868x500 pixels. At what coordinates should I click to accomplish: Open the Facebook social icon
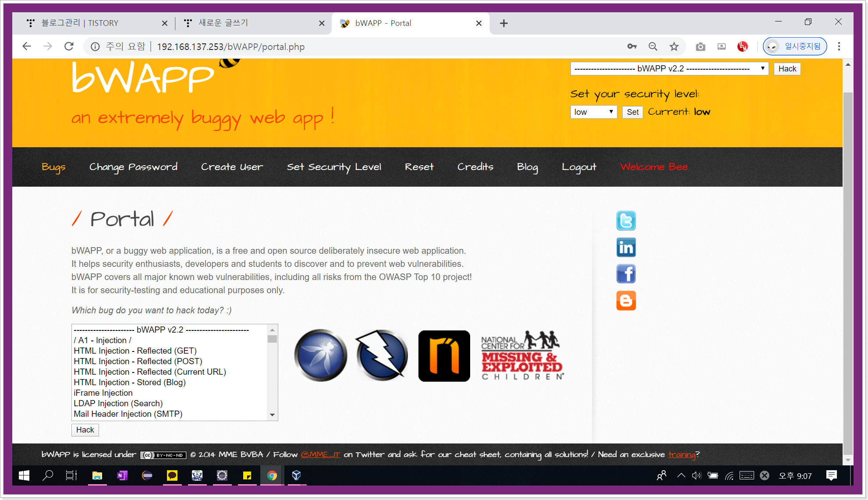626,274
